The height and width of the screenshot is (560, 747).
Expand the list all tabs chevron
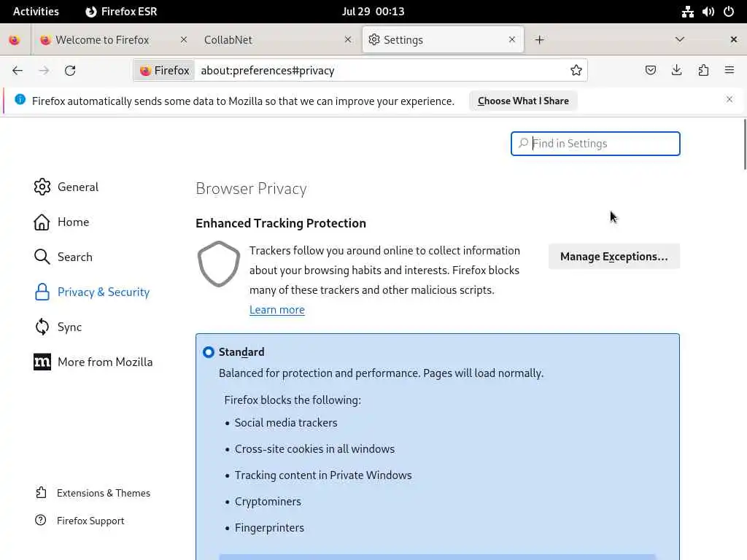point(680,40)
